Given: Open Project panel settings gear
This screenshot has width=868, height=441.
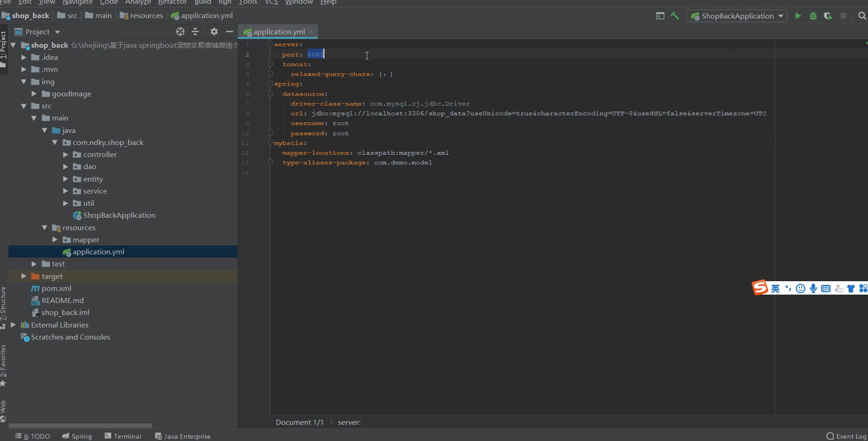Looking at the screenshot, I should tap(214, 31).
